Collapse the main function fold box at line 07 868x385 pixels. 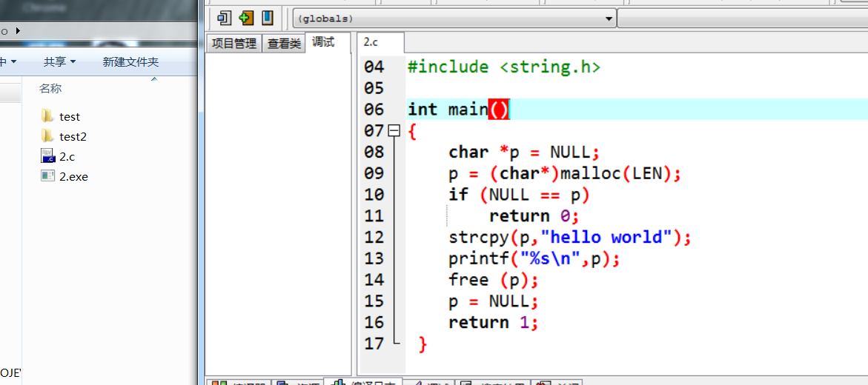tap(394, 130)
